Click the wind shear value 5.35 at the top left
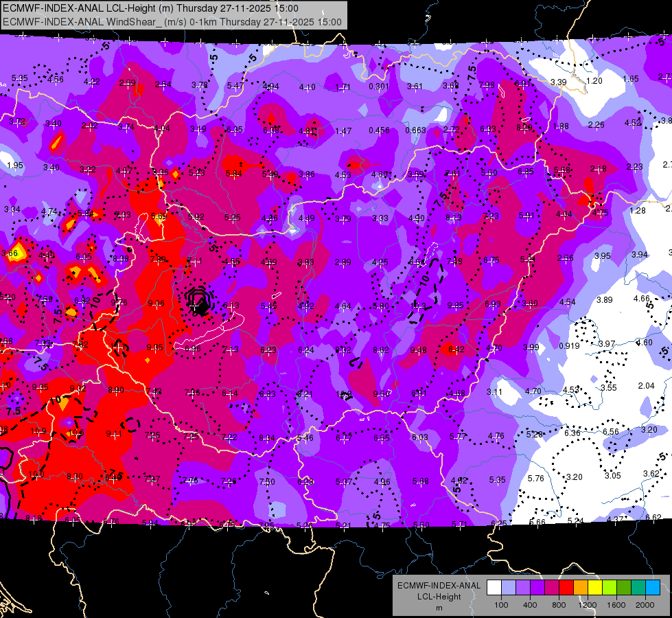 (x=19, y=78)
